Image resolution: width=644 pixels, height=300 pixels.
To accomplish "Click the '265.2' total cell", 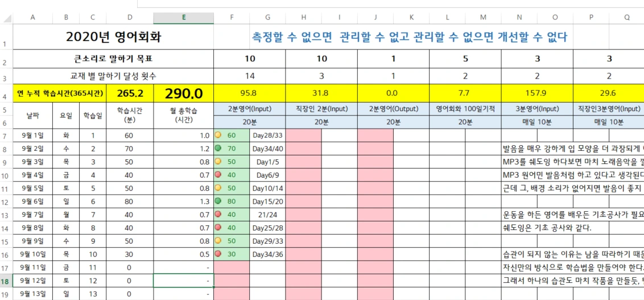I will (x=130, y=93).
